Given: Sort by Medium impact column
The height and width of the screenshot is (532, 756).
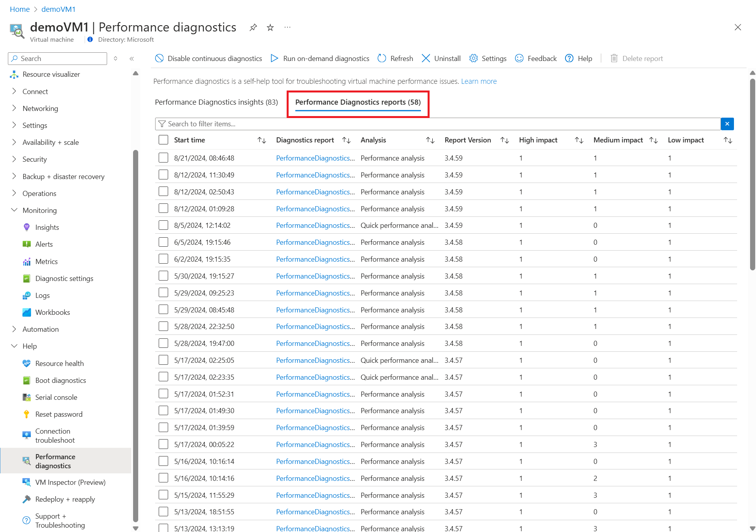Looking at the screenshot, I should [x=653, y=140].
